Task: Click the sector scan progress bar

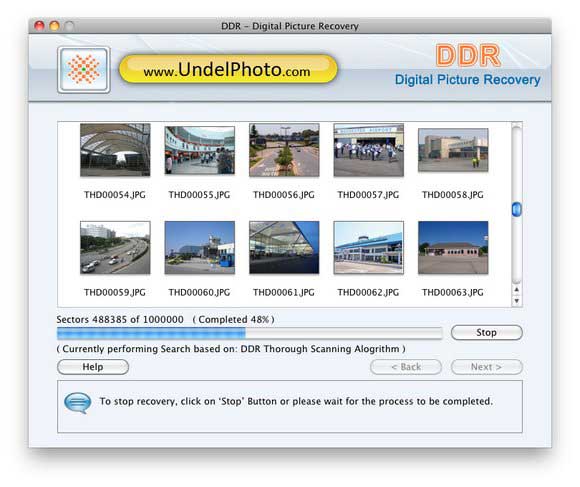Action: 250,333
